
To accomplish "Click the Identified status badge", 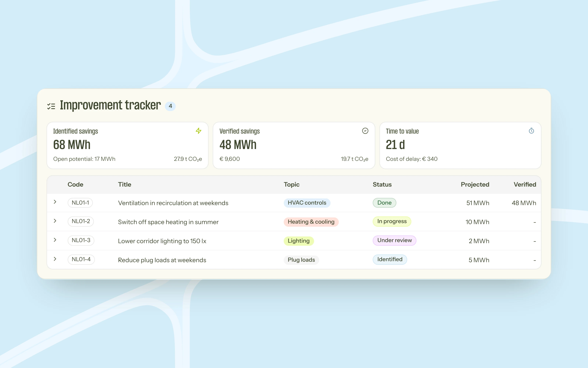I will (x=390, y=259).
